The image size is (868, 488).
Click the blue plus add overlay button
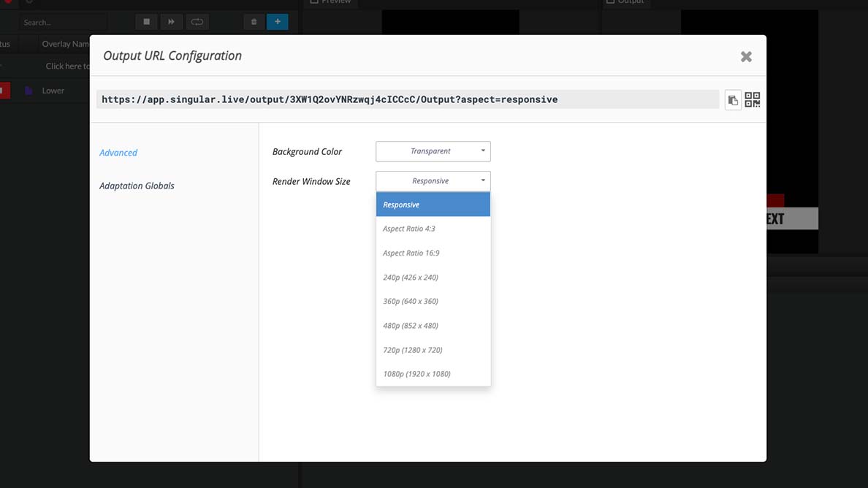click(278, 22)
